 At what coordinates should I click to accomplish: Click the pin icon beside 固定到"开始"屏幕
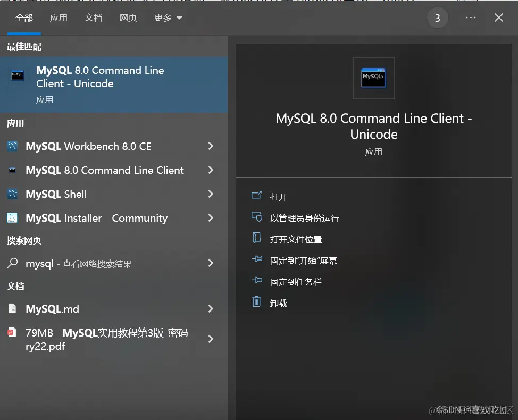[x=257, y=259]
